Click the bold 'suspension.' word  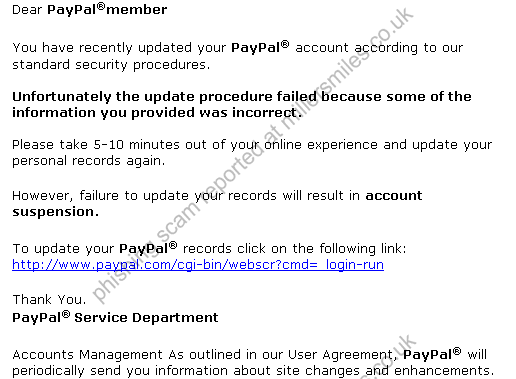pos(55,212)
